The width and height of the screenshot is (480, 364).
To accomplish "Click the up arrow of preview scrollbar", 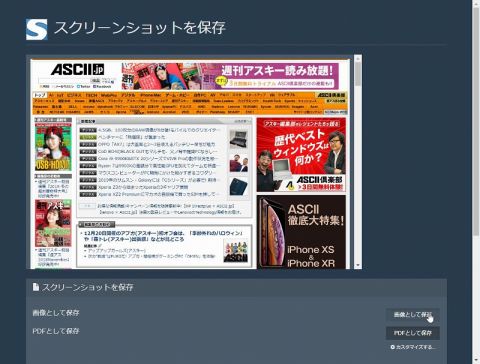I will [x=358, y=59].
